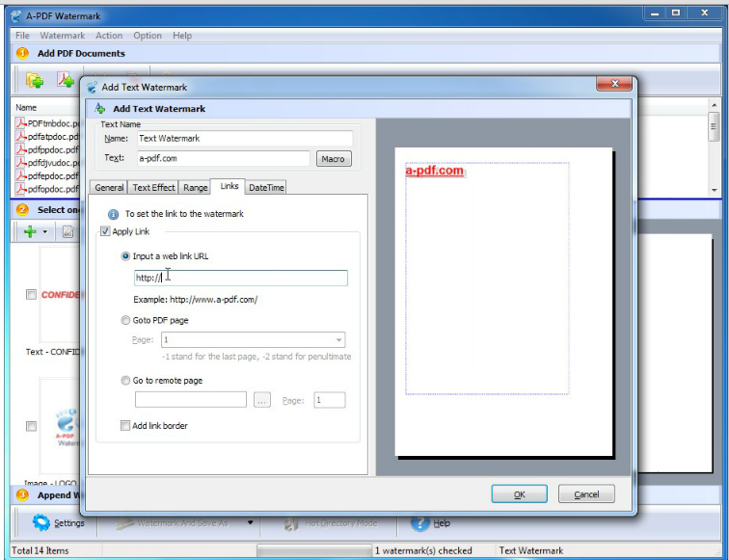Hot Directory Mode icon
This screenshot has width=729, height=560.
click(x=291, y=523)
